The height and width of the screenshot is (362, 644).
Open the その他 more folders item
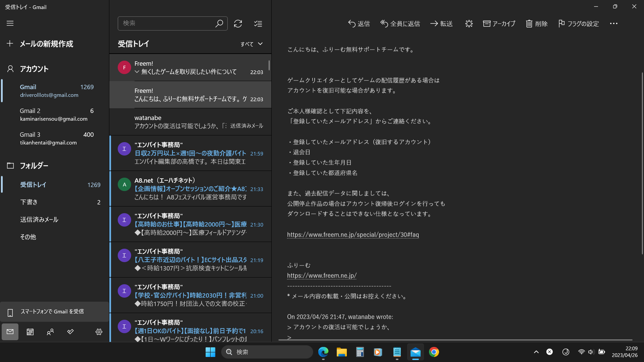click(x=54, y=237)
